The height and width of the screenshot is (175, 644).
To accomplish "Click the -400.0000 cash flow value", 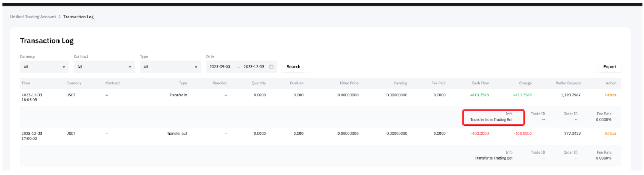I will (x=479, y=134).
